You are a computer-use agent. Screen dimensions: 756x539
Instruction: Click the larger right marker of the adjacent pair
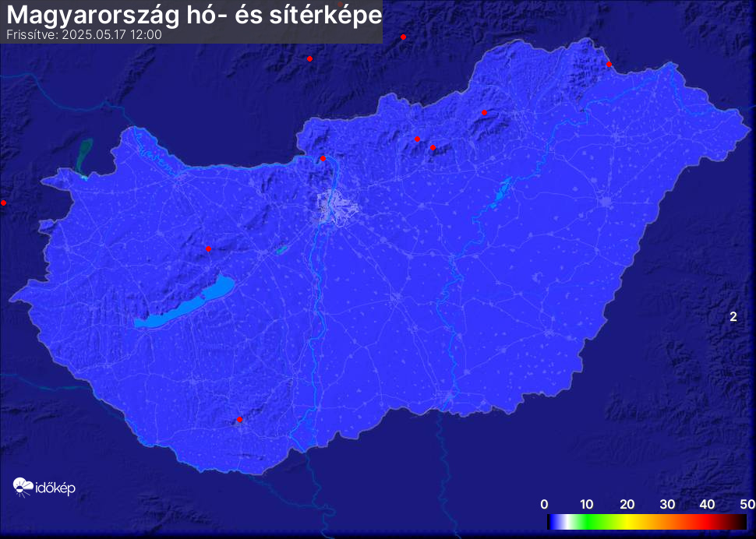pos(433,147)
